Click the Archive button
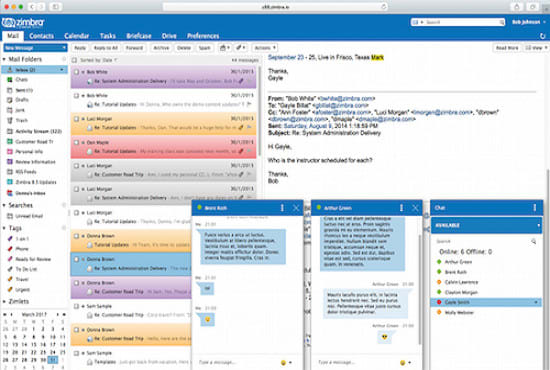 pos(161,48)
